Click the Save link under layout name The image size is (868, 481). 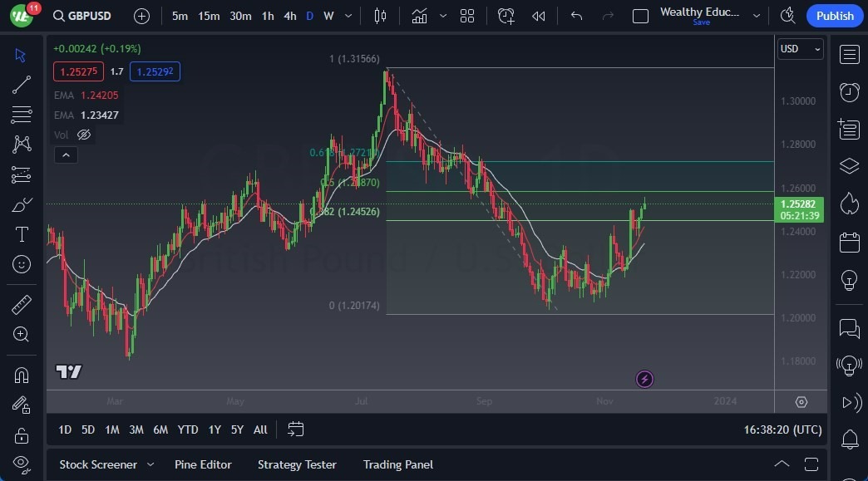701,23
